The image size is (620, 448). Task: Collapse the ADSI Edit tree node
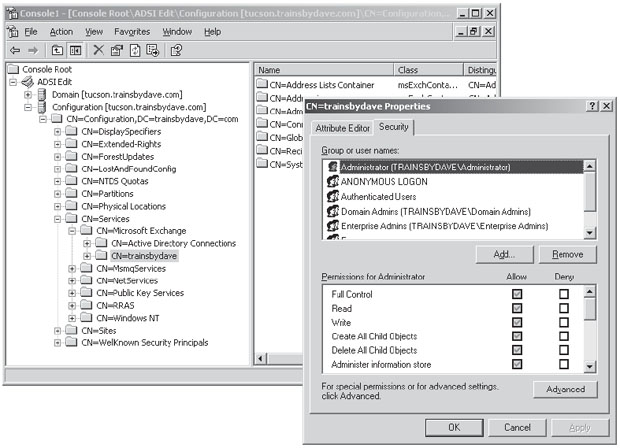point(13,82)
